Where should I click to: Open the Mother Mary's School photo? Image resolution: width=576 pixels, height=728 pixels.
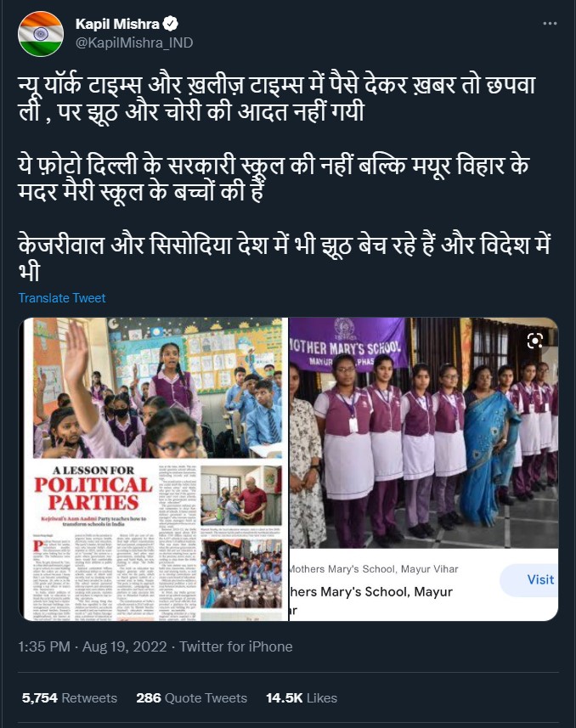click(x=424, y=432)
